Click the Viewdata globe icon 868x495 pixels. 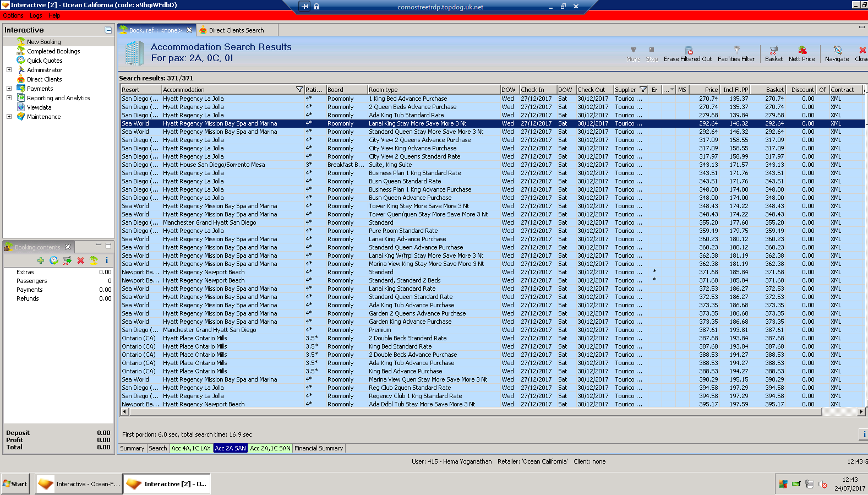click(21, 107)
